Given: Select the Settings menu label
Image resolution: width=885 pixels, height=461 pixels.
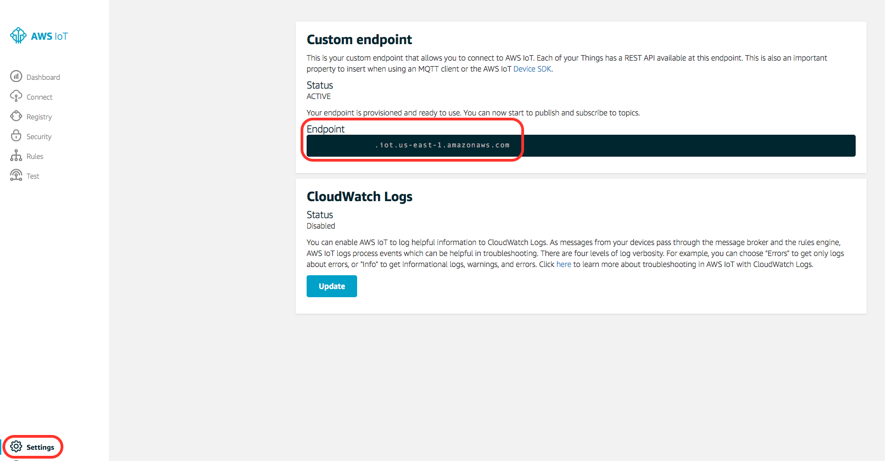Looking at the screenshot, I should [x=40, y=447].
